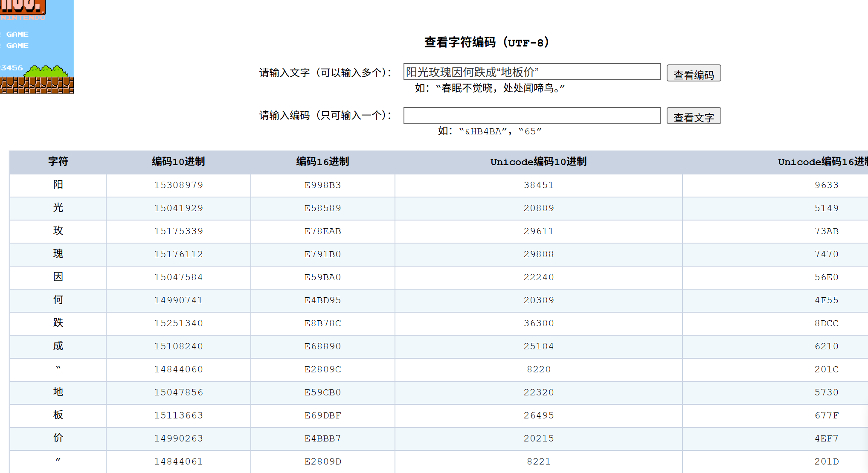The height and width of the screenshot is (473, 868).
Task: Select hex code E8B78C
Action: point(322,323)
